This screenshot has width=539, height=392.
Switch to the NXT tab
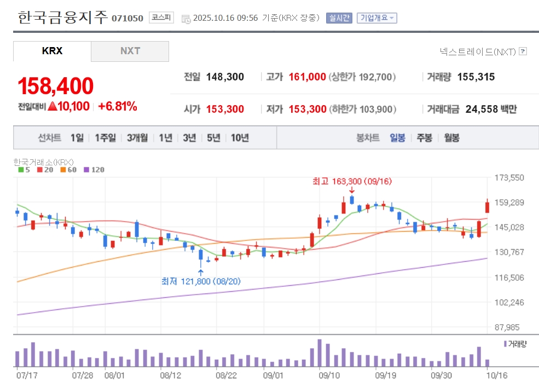click(x=130, y=51)
